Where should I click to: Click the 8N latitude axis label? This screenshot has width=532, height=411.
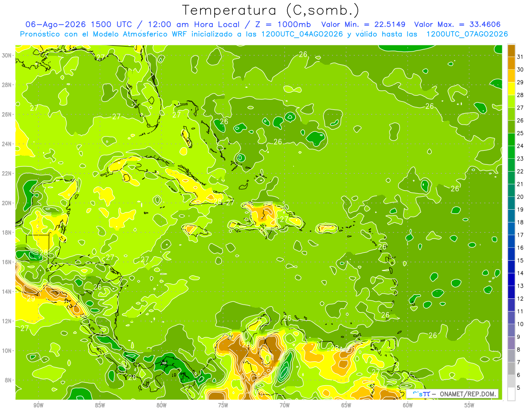(x=8, y=380)
